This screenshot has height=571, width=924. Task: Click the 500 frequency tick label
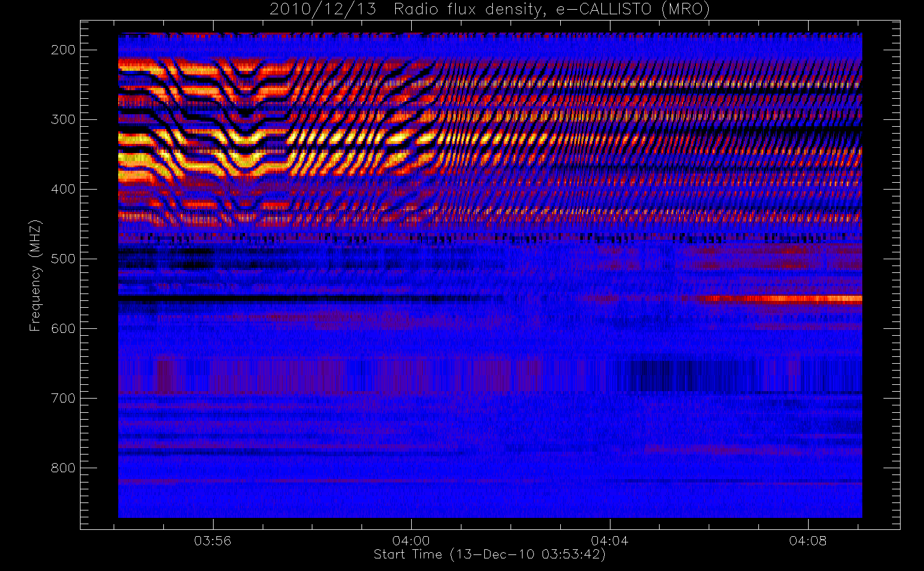tap(63, 259)
